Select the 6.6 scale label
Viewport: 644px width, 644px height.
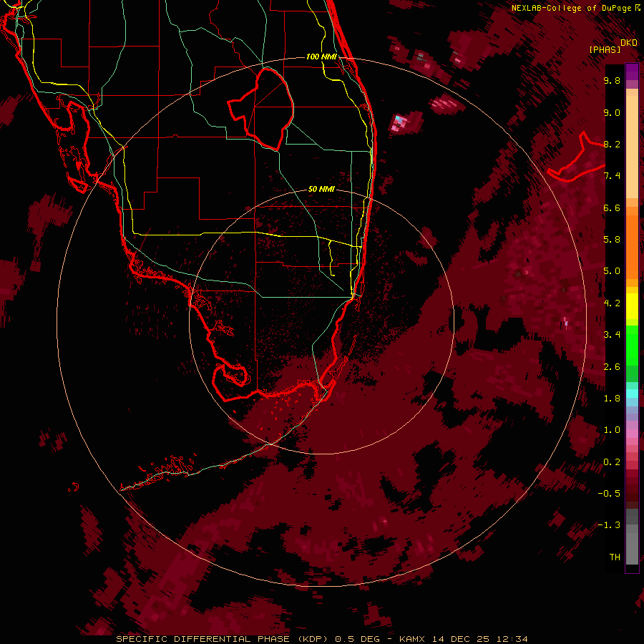coord(612,208)
